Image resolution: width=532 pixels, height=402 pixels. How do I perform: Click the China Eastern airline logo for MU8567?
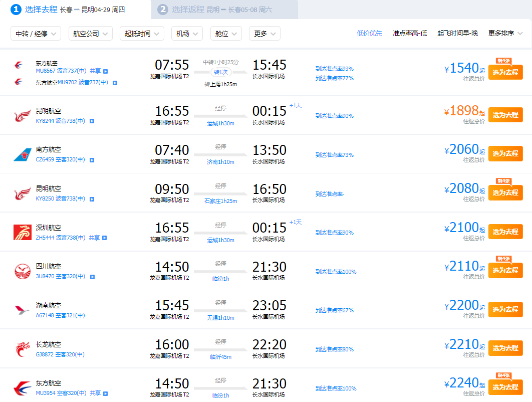[19, 66]
